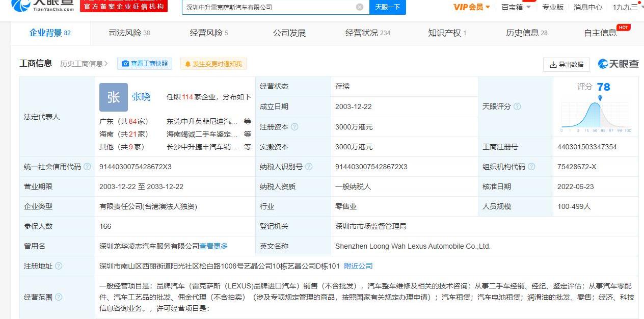Viewport: 644px width, 319px height.
Task: Click the 纳税人资质 value 一般纳税人
Action: coord(353,187)
